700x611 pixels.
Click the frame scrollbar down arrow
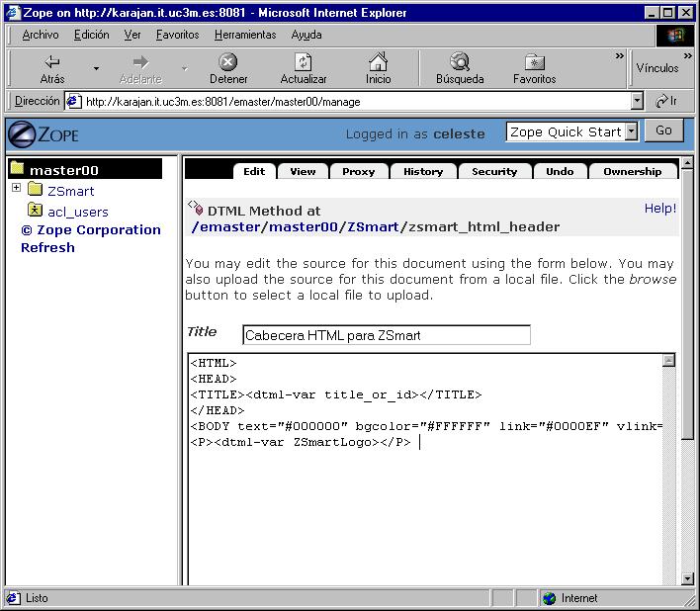687,578
